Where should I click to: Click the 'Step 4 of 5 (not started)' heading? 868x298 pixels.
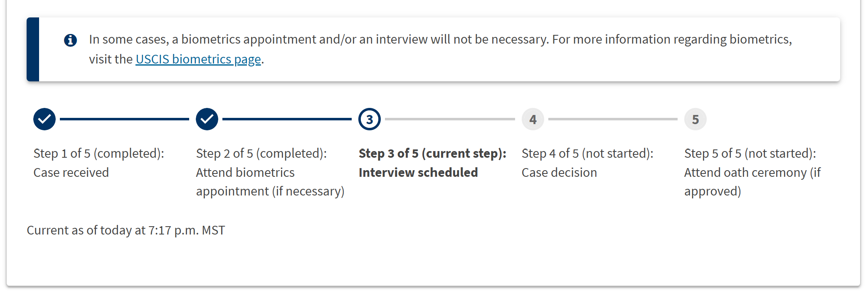(x=587, y=154)
